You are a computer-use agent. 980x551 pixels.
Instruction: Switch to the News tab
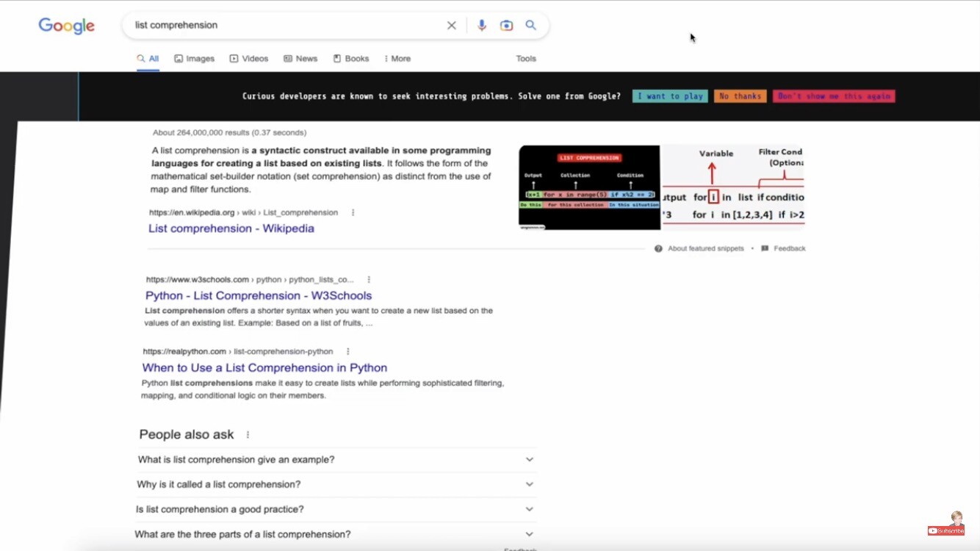pos(300,59)
